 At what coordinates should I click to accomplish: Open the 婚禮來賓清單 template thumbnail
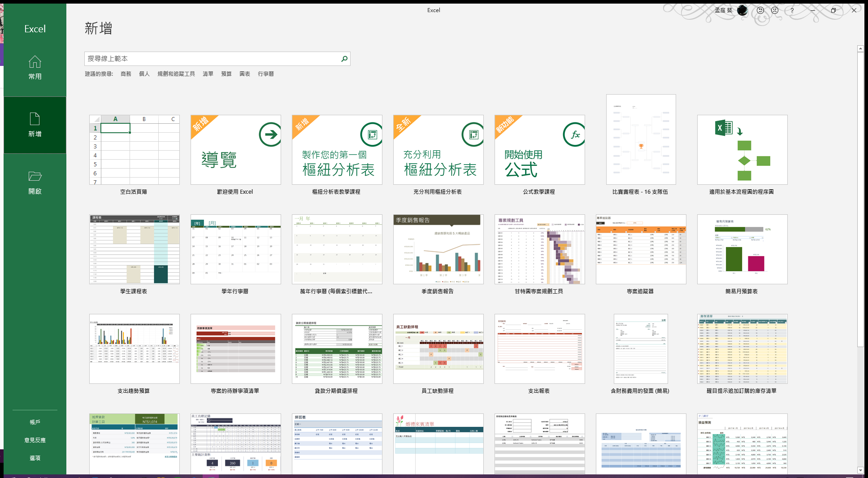point(438,444)
